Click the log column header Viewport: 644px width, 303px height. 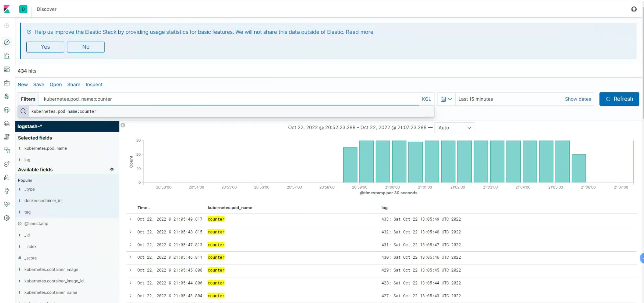tap(384, 208)
